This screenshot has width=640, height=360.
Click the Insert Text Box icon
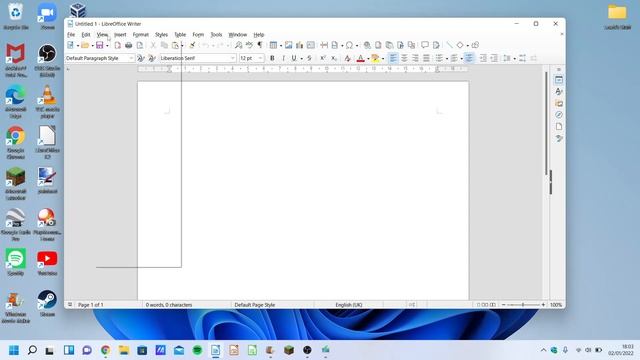coord(311,45)
